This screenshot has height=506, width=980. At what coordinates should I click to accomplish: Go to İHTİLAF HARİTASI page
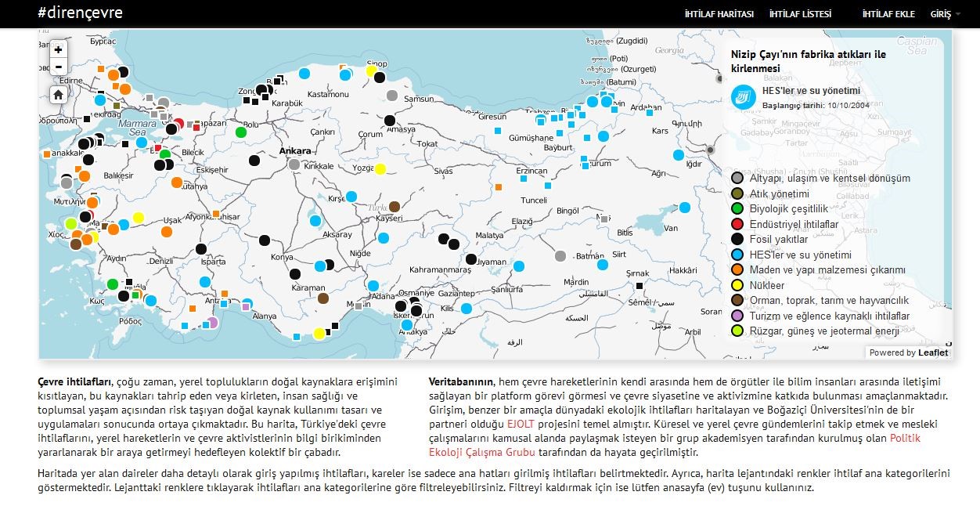click(x=719, y=14)
